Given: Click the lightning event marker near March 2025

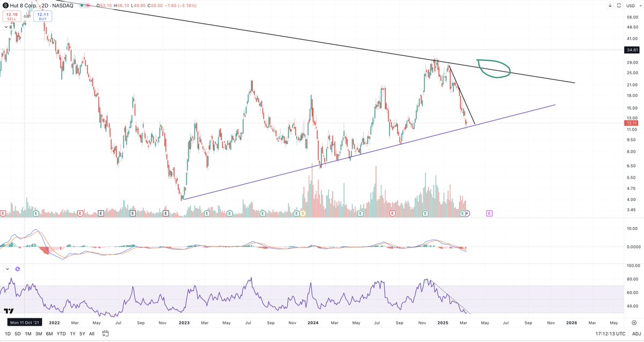Looking at the screenshot, I should point(467,213).
